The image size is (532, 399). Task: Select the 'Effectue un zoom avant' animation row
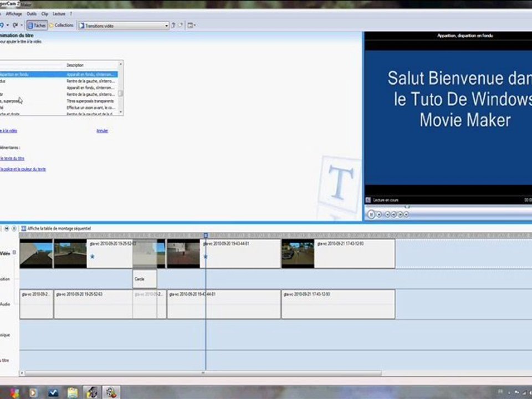[x=58, y=108]
